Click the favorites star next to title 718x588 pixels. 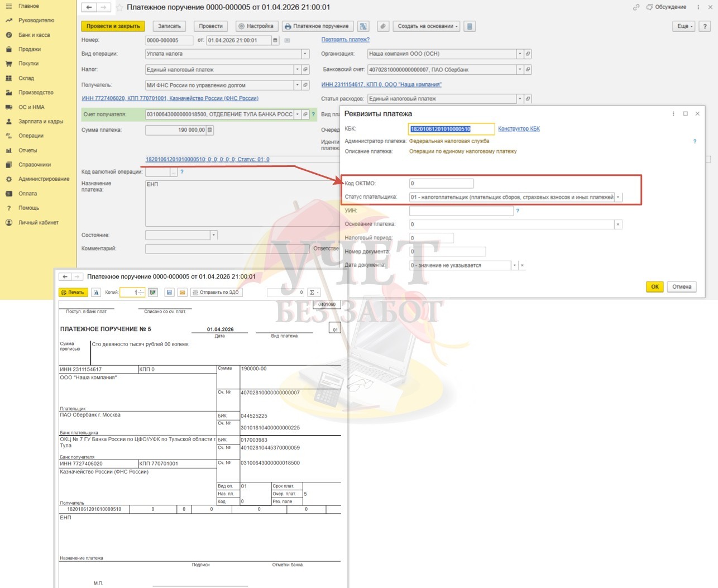(x=119, y=8)
